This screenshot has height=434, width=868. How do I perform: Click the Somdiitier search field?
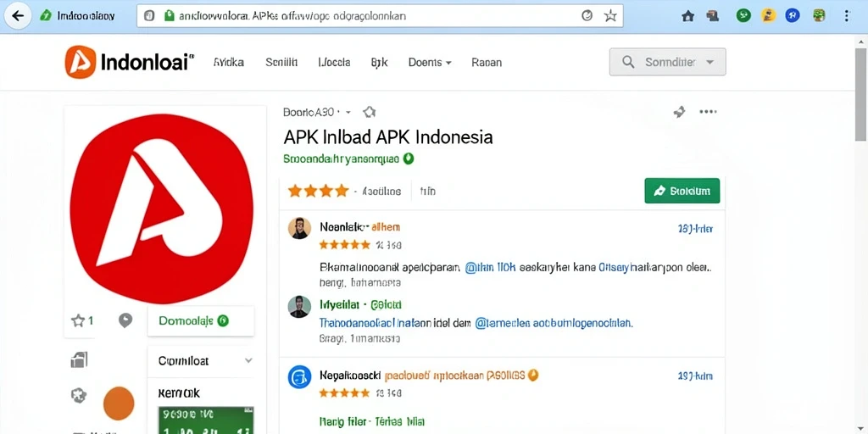pyautogui.click(x=668, y=62)
